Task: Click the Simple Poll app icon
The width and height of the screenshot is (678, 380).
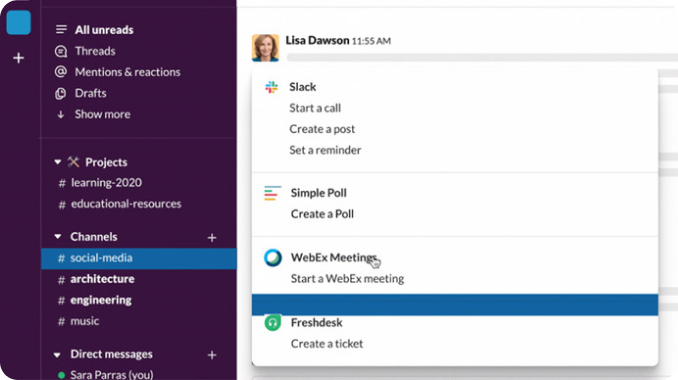Action: click(272, 193)
